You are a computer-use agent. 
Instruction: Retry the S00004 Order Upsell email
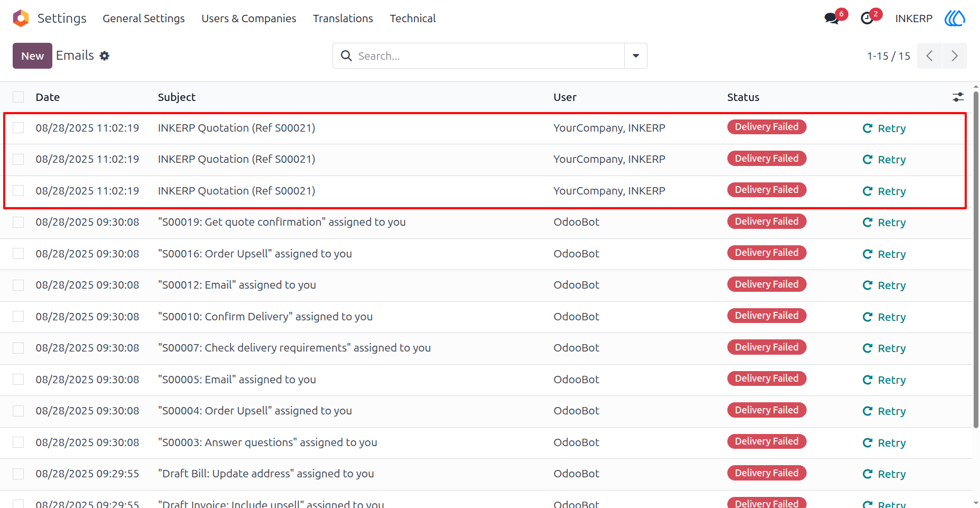(884, 411)
